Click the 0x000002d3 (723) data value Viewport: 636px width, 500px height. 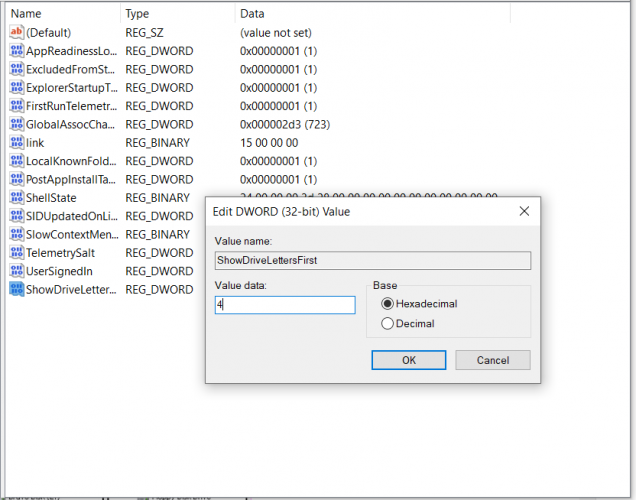coord(285,124)
